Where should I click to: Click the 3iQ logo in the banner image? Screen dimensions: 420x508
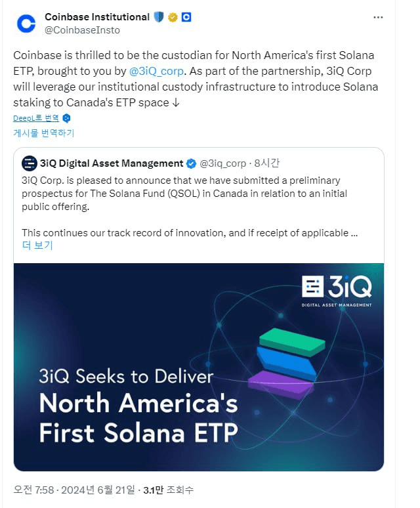click(x=337, y=289)
